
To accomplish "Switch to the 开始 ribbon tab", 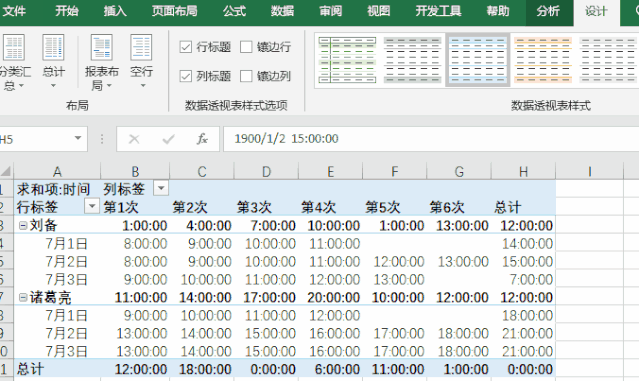I will coord(67,11).
